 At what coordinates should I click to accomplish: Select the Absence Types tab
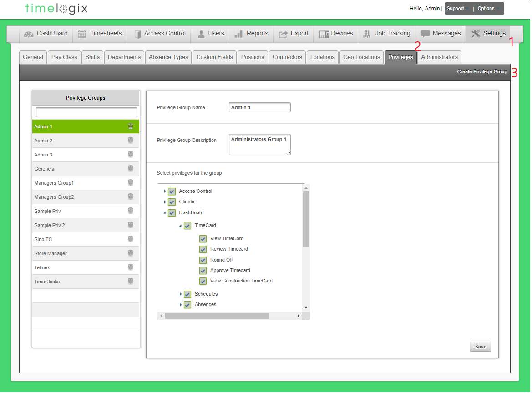(168, 57)
